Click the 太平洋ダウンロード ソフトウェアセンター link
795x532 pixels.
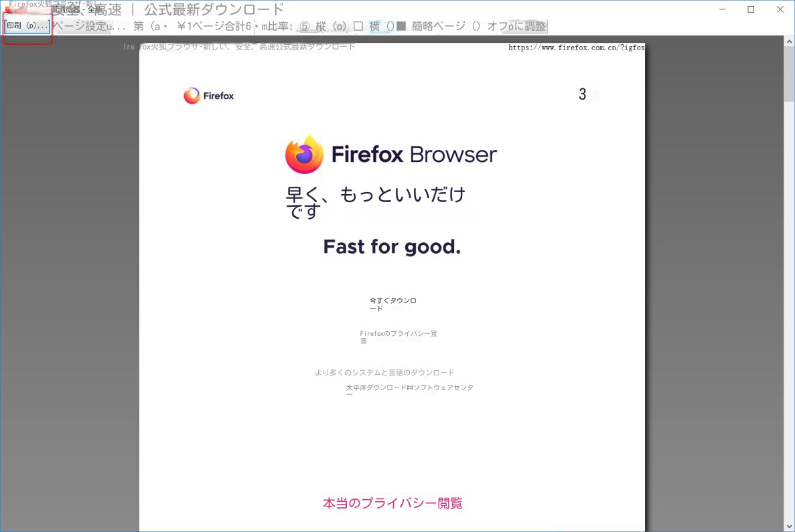409,387
